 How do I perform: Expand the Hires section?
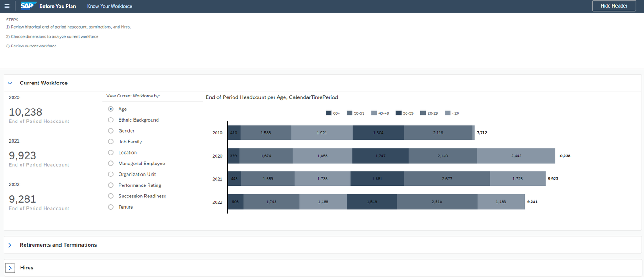click(10, 268)
